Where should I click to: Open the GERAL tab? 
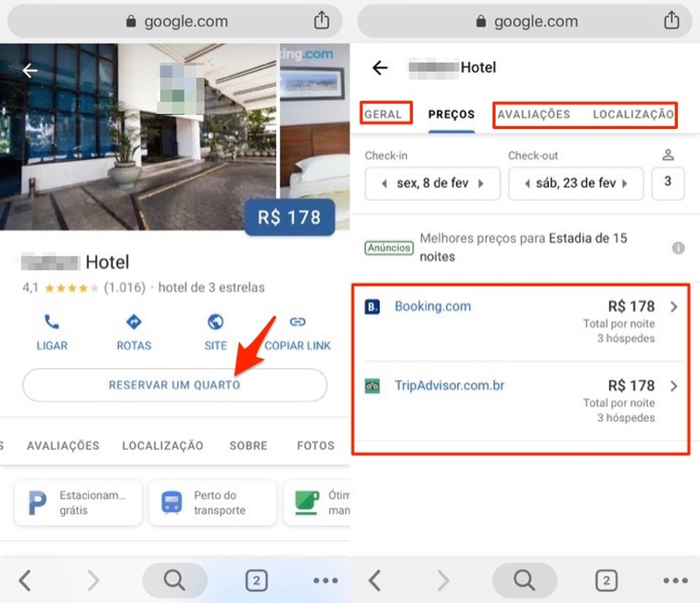(385, 114)
